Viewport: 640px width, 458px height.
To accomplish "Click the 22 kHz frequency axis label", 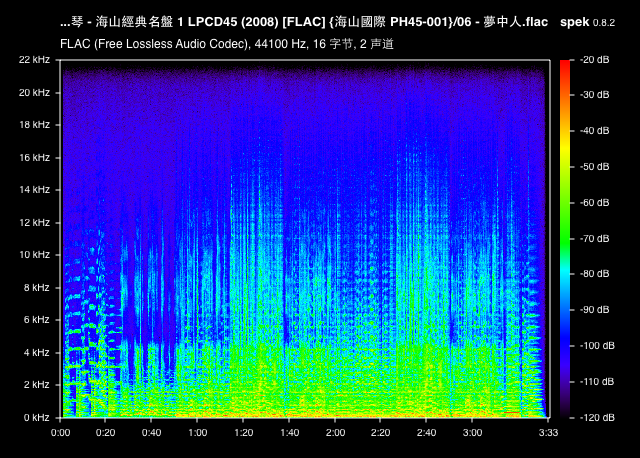I will tap(34, 60).
